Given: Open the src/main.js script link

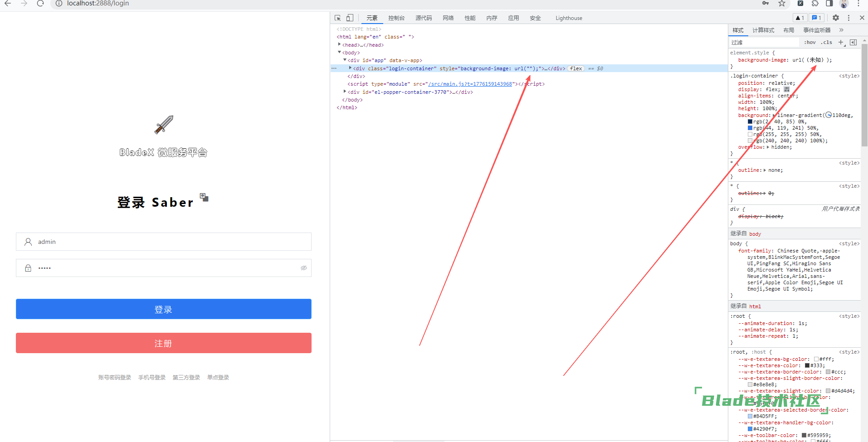Looking at the screenshot, I should (470, 84).
